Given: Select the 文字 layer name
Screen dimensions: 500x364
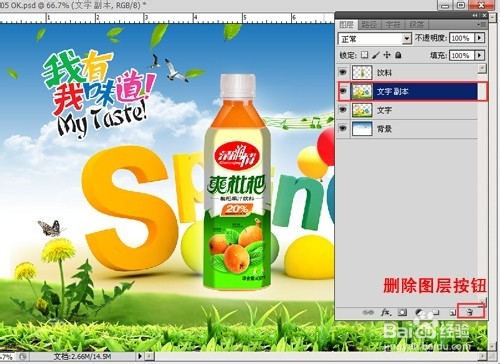Looking at the screenshot, I should (384, 110).
